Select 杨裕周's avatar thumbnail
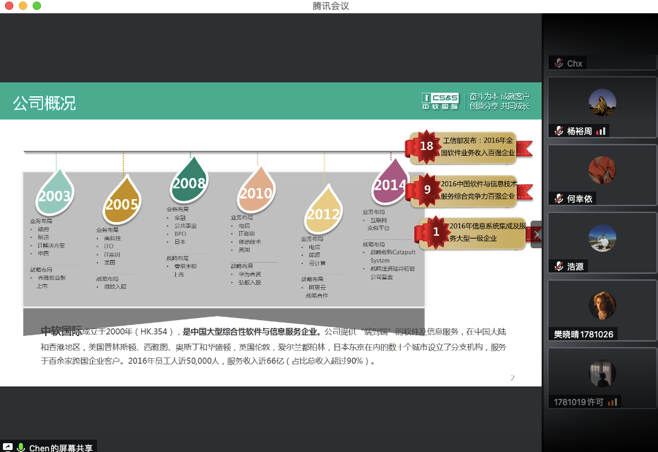The image size is (658, 452). point(602,102)
